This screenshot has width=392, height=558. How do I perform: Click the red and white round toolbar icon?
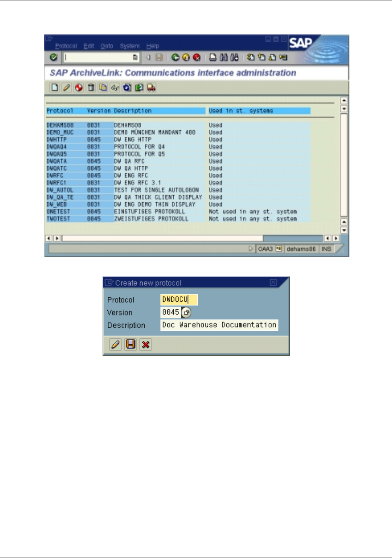(79, 87)
